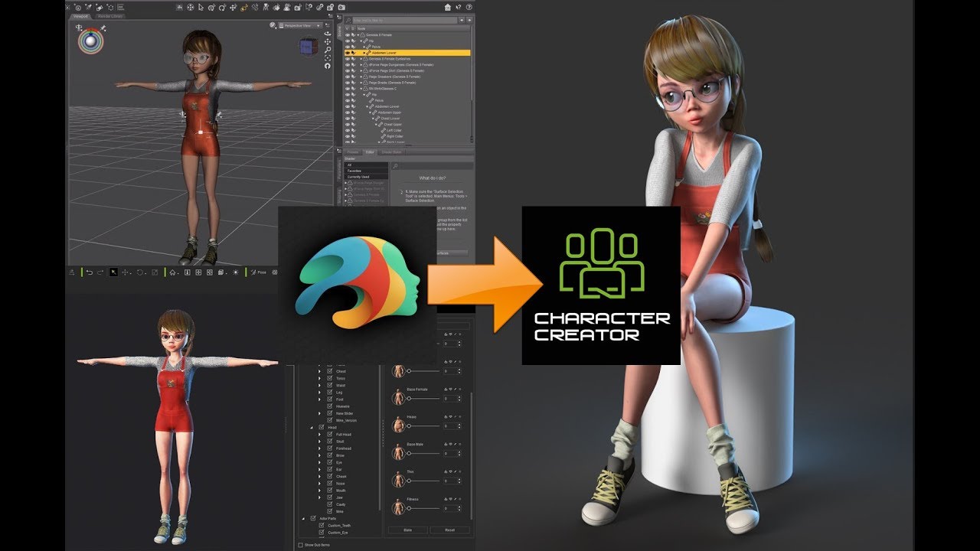980x551 pixels.
Task: Open the Presets tab in Surfaces pane
Action: (x=352, y=152)
